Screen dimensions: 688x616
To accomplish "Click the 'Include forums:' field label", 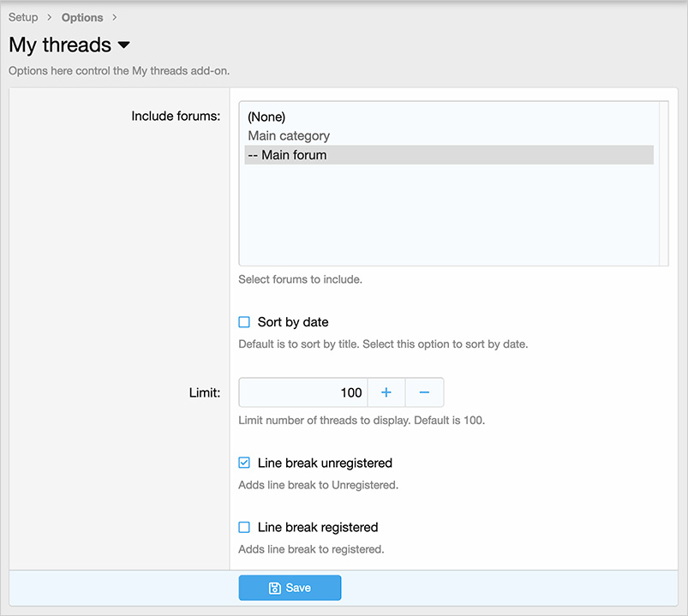I will click(x=176, y=116).
